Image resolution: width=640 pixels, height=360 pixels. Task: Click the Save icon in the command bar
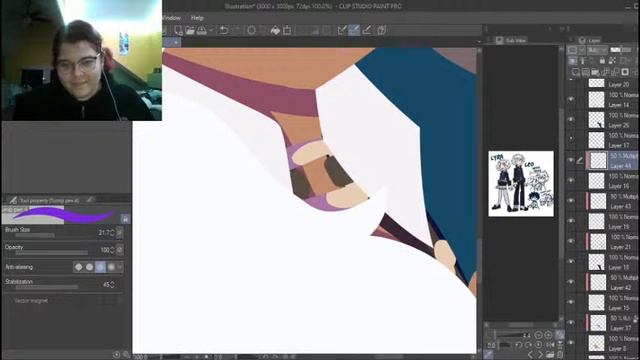(202, 30)
